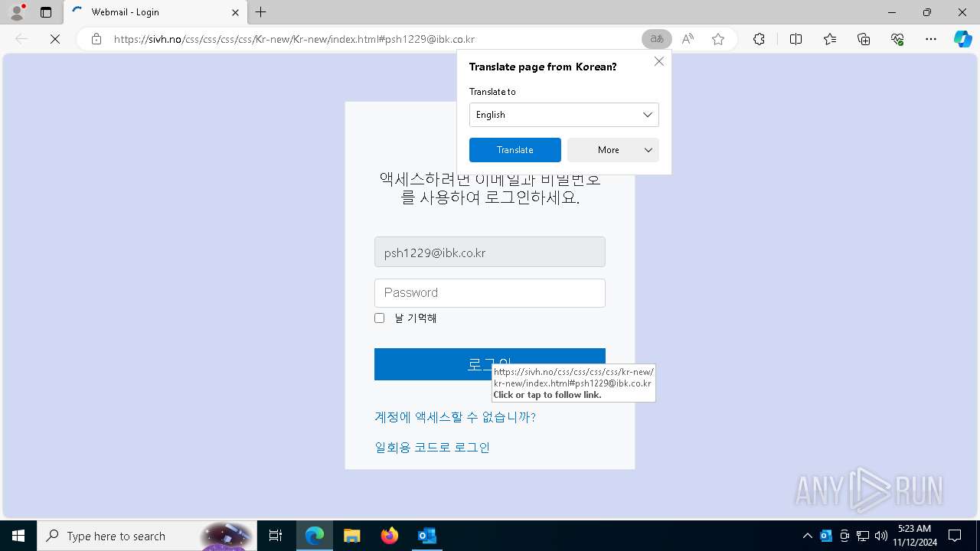980x551 pixels.
Task: Expand the Translate to English dropdown
Action: point(564,115)
